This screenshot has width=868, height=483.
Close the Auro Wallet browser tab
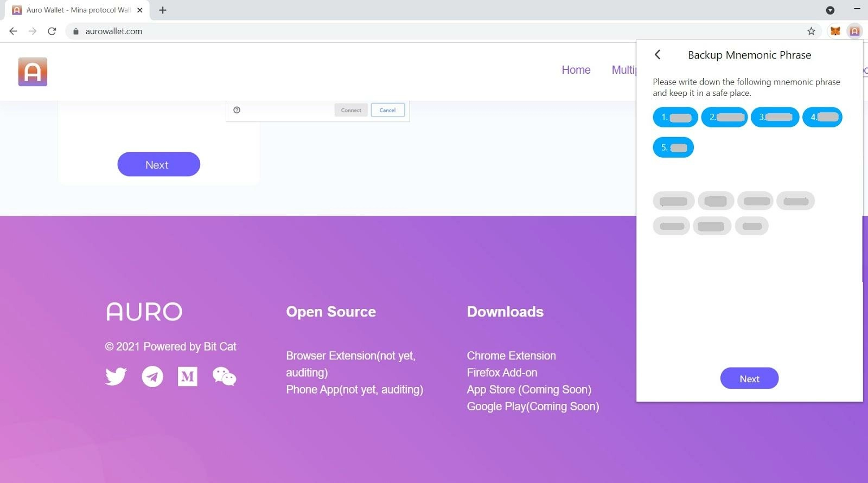pos(140,10)
